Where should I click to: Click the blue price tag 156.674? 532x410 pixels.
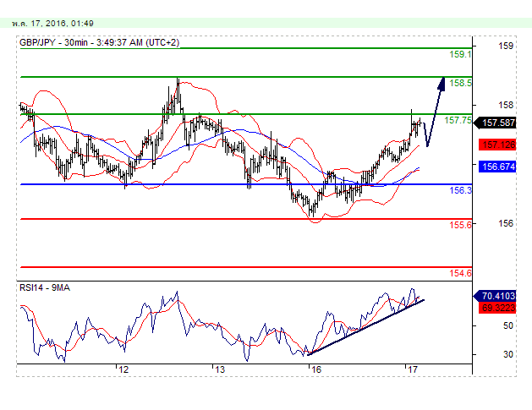tap(497, 167)
